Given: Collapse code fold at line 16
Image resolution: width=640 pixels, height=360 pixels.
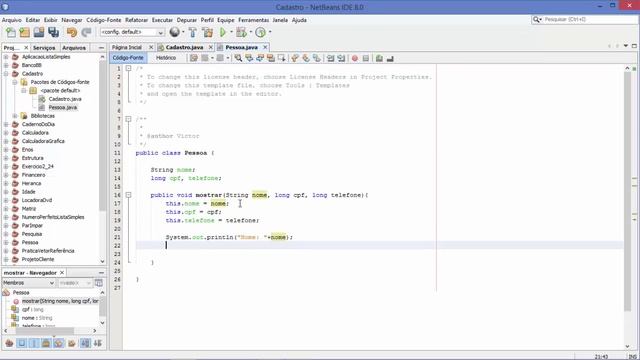Looking at the screenshot, I should [128, 195].
